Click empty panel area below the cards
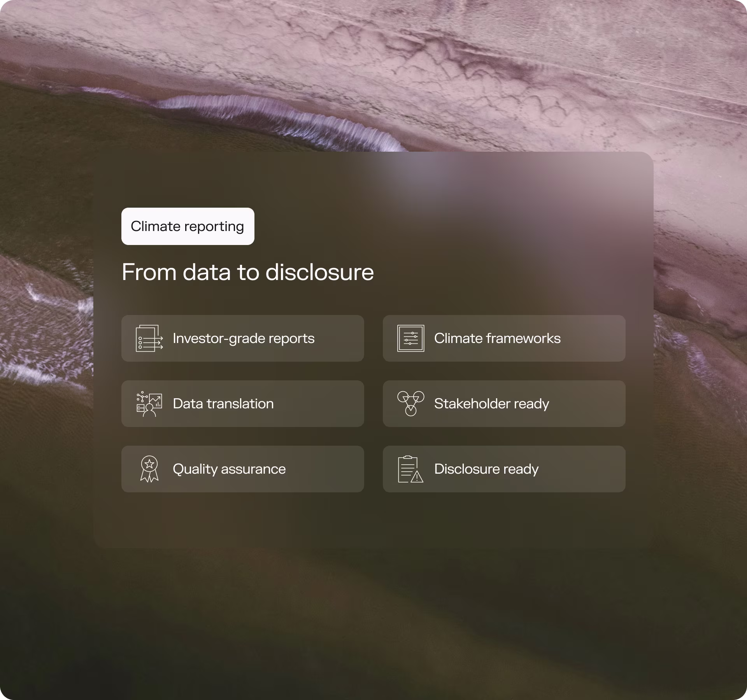Screen dimensions: 747x700 [373, 521]
